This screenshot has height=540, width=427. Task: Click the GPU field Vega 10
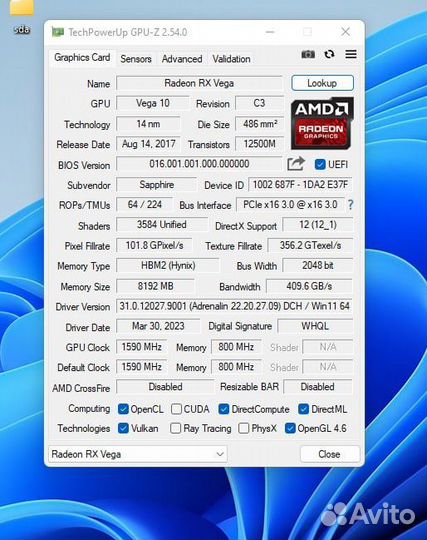(153, 103)
